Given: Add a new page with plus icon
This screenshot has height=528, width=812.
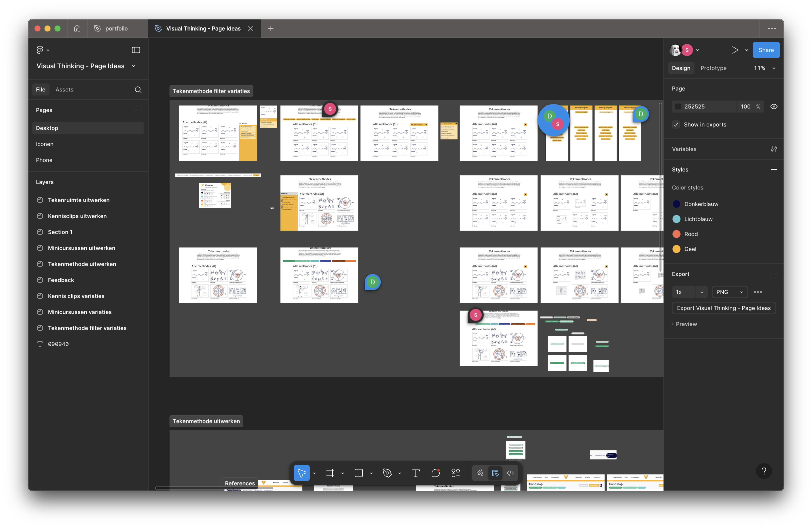Looking at the screenshot, I should click(x=138, y=110).
